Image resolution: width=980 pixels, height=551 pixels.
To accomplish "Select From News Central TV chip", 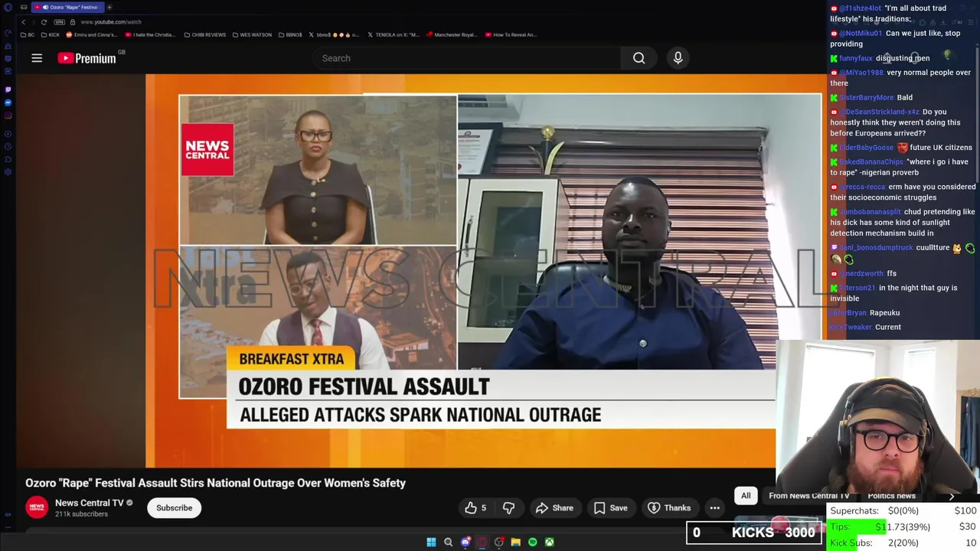I will [x=808, y=496].
